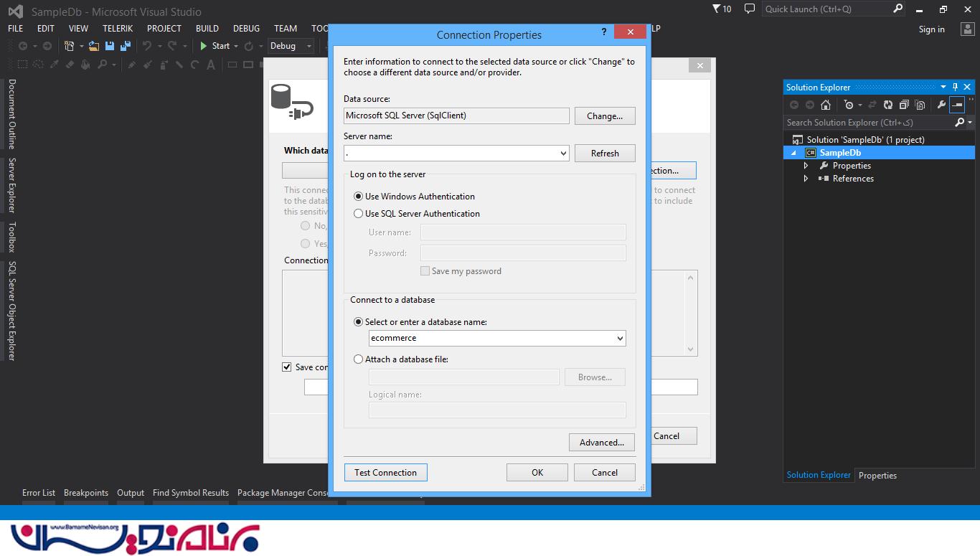Click the Home icon in Solution Explorer
This screenshot has width=980, height=556.
(825, 105)
